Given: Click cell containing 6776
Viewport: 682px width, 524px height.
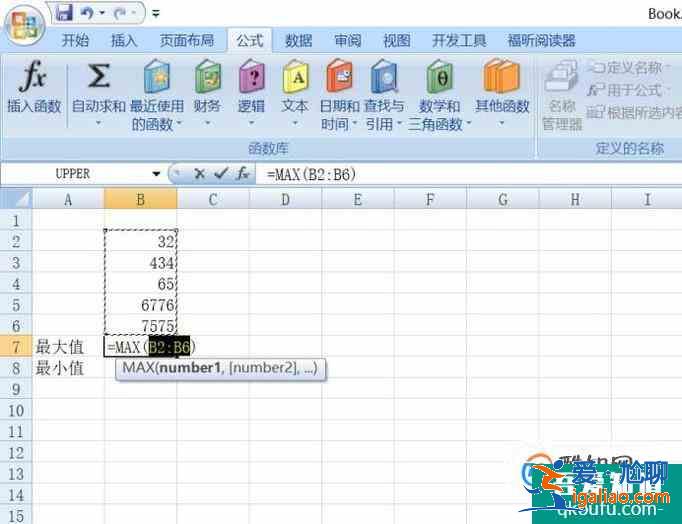Looking at the screenshot, I should (x=140, y=304).
